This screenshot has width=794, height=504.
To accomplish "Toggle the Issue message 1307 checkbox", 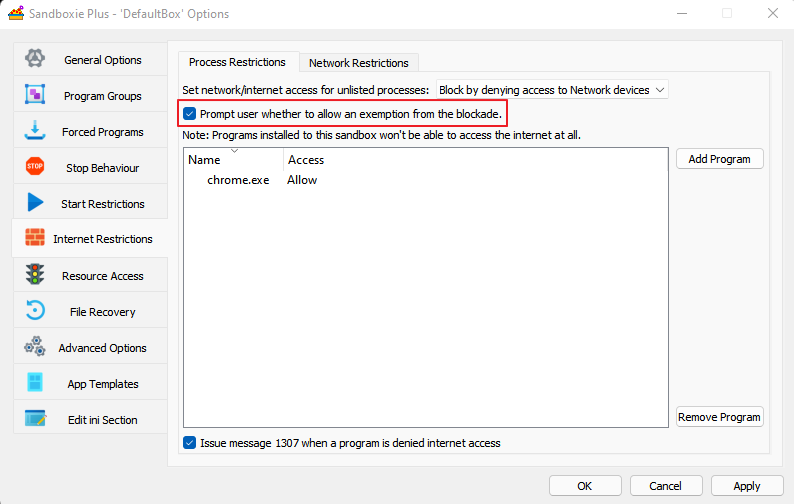I will point(190,443).
